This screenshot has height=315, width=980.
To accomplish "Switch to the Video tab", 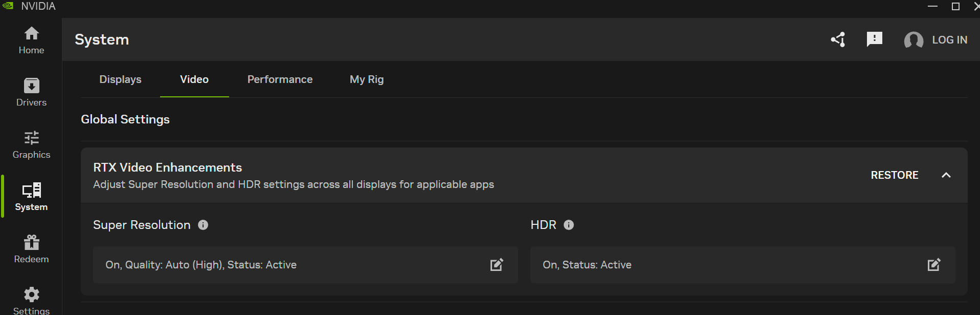I will [x=194, y=79].
